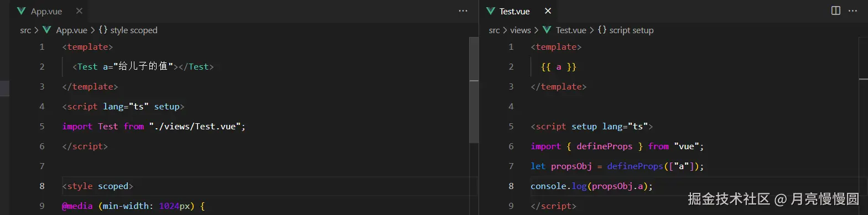Close the App.vue tab
868x215 pixels.
coord(79,11)
